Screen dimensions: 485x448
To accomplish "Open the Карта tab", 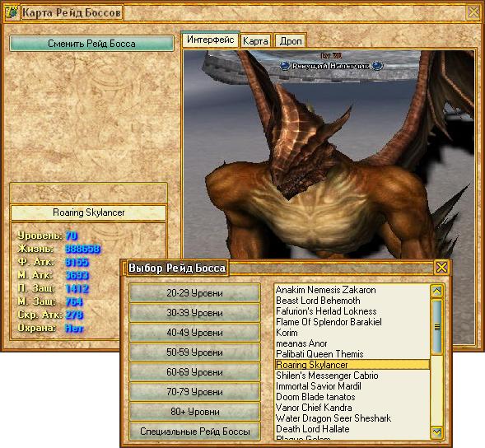I will (255, 40).
